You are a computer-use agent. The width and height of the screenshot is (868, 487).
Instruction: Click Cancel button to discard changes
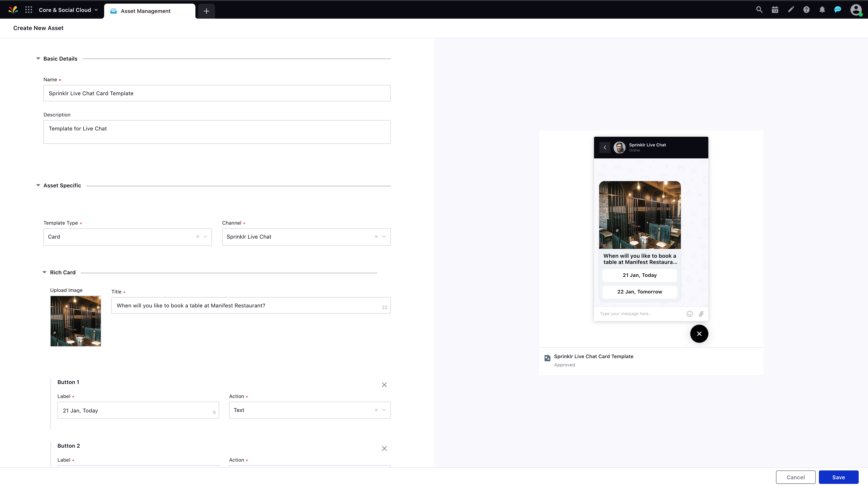[x=796, y=477]
